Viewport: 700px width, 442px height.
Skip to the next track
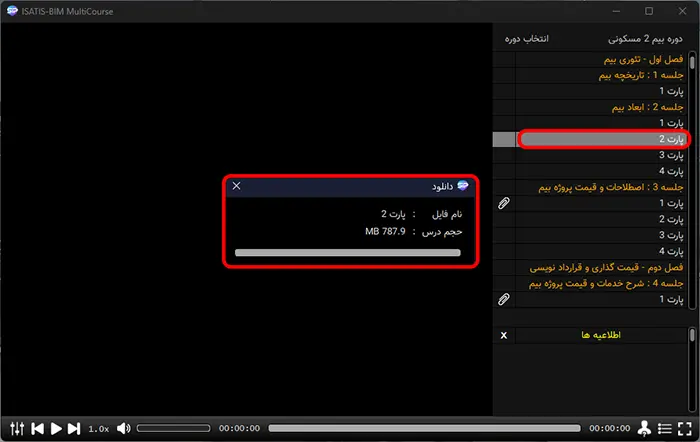pyautogui.click(x=74, y=429)
